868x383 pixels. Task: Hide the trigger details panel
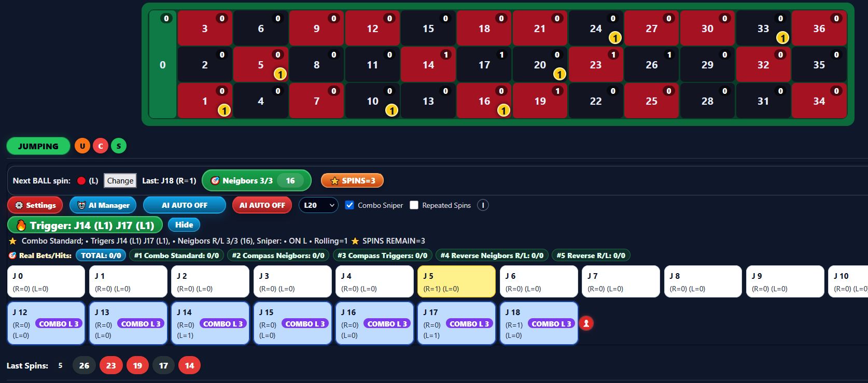click(x=184, y=225)
